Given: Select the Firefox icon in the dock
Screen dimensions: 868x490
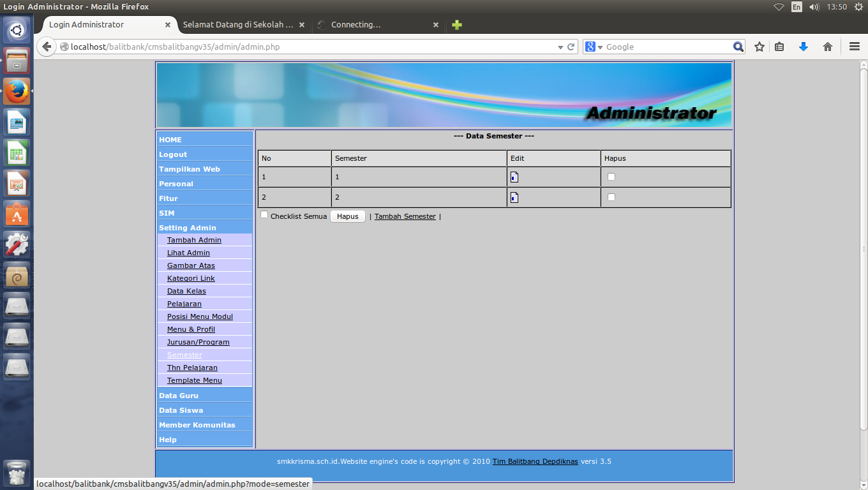Looking at the screenshot, I should click(x=16, y=91).
